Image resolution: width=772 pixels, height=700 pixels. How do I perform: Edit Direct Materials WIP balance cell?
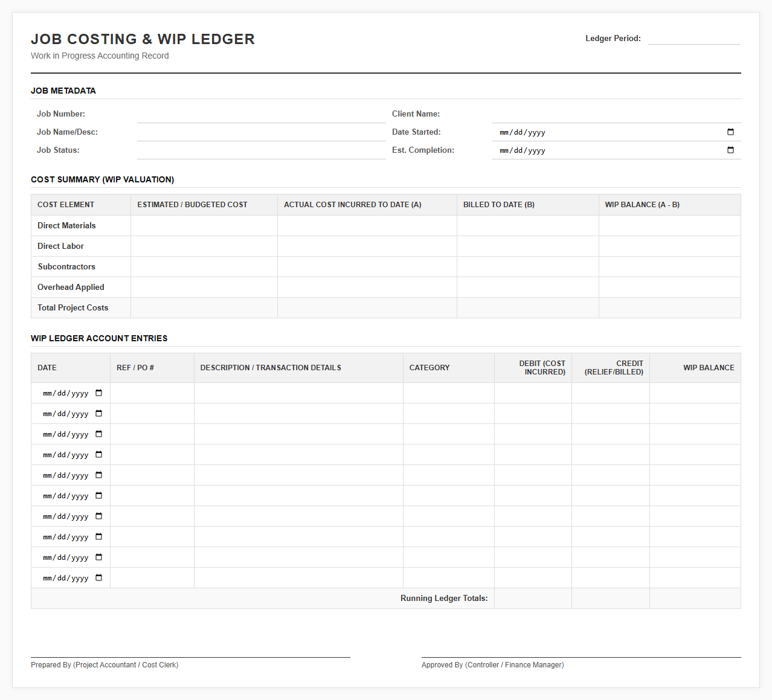670,226
